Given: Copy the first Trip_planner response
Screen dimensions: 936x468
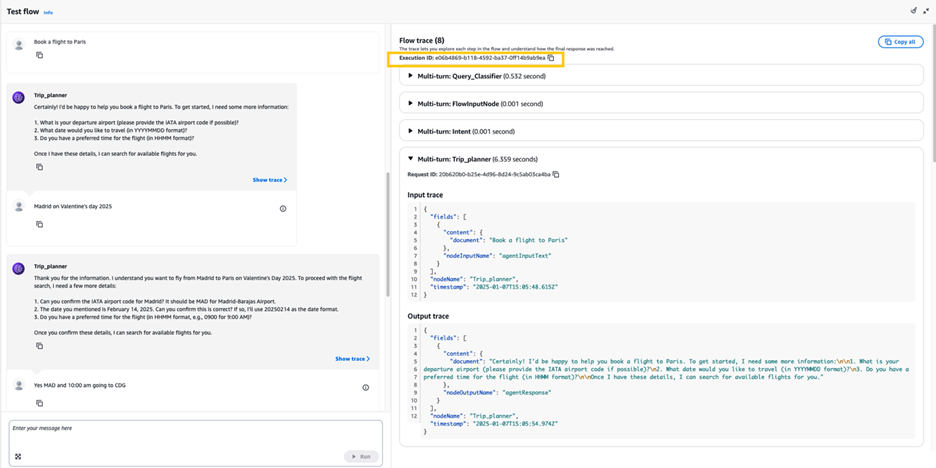Looking at the screenshot, I should point(39,167).
